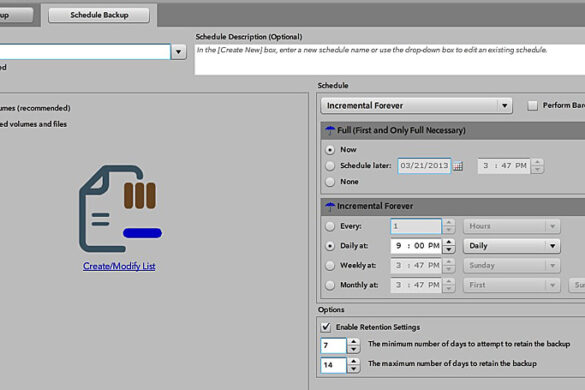Decrease the Daily at time stepper
This screenshot has height=390, width=585.
click(449, 250)
